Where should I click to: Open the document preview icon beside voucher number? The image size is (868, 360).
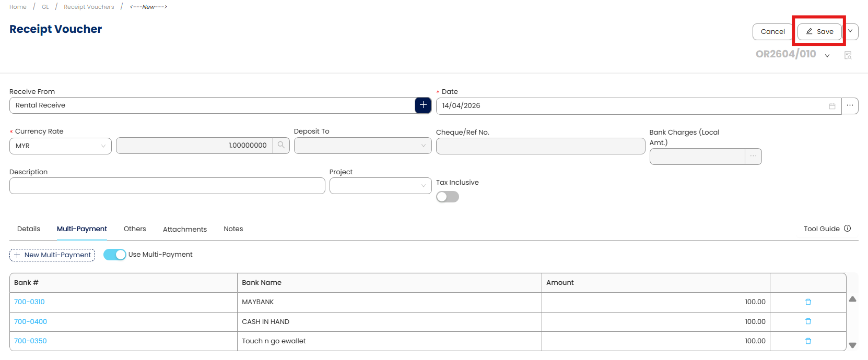pyautogui.click(x=848, y=55)
